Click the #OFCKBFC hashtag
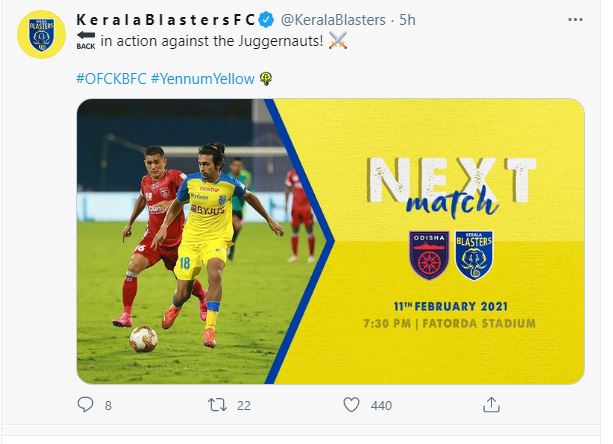 click(111, 79)
